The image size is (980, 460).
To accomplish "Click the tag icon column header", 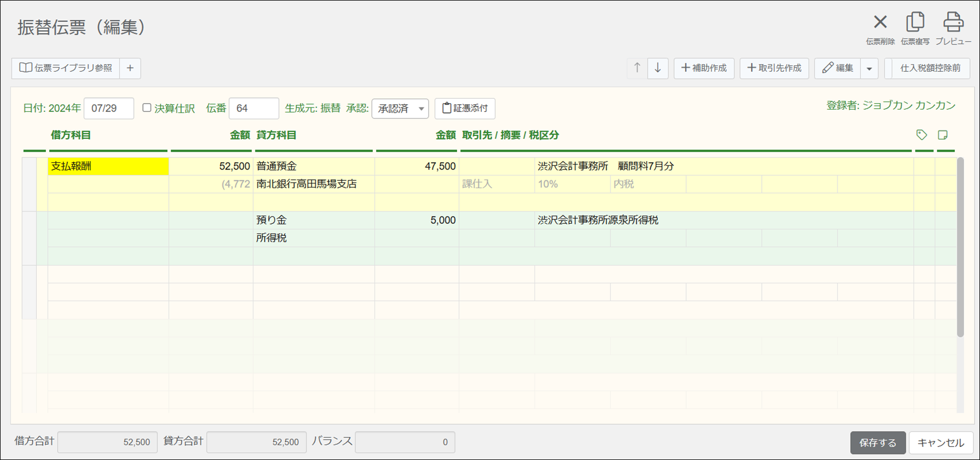I will (x=922, y=135).
